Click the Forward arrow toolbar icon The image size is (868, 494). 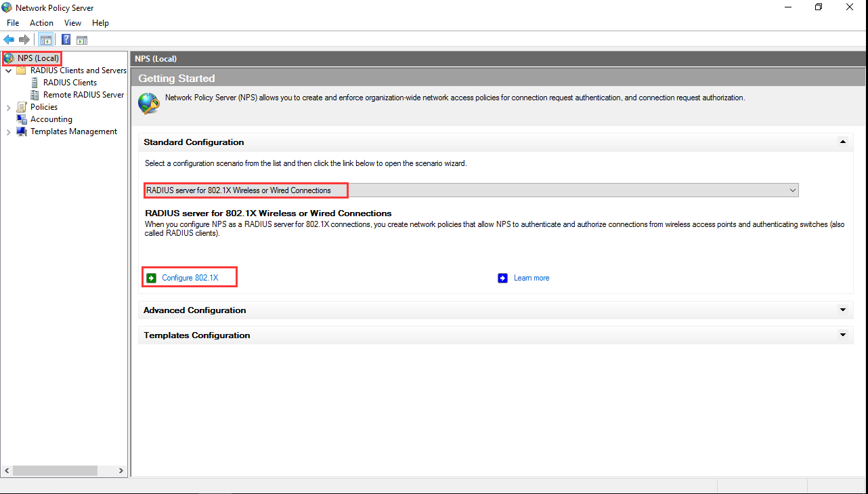pyautogui.click(x=24, y=40)
